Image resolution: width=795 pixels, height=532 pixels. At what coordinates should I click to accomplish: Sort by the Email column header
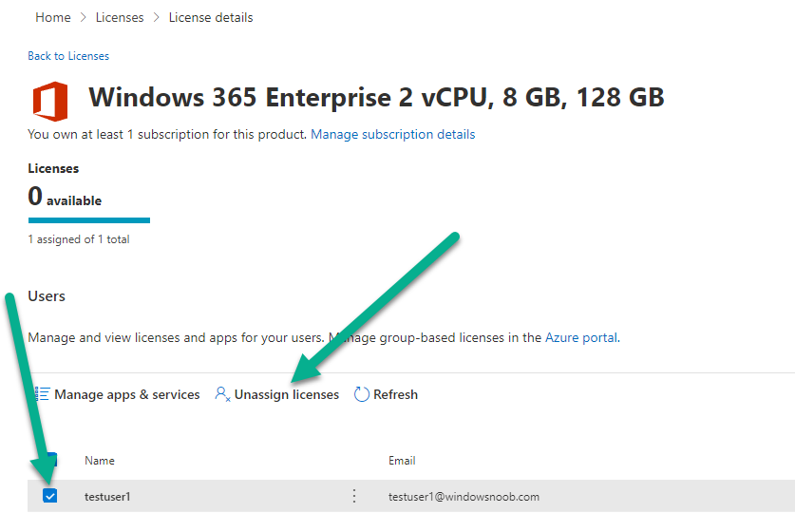[402, 461]
